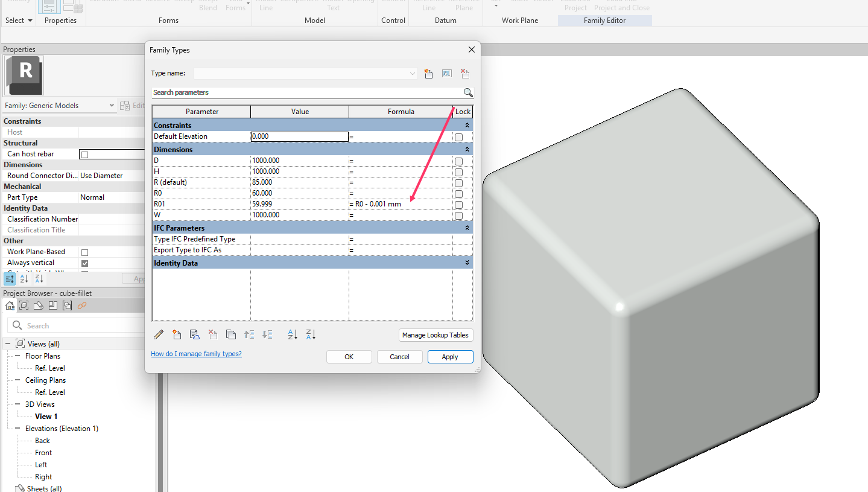
Task: Click the Forms ribbon panel label
Action: (x=169, y=21)
